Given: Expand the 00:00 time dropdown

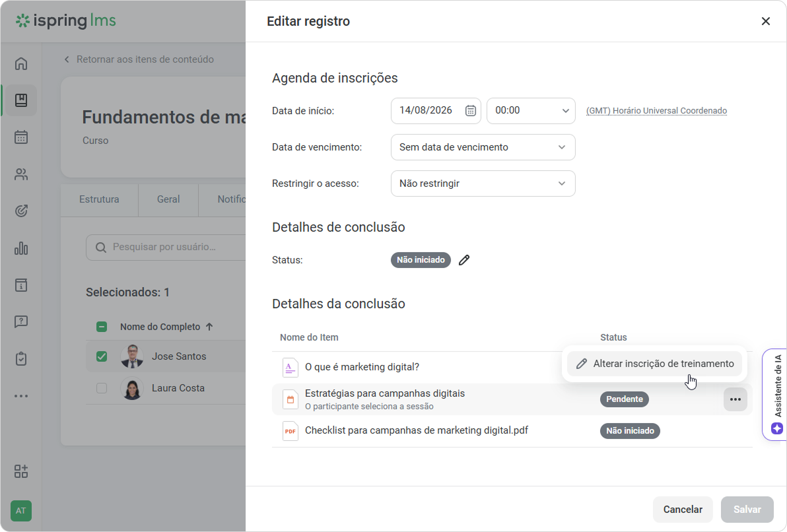Looking at the screenshot, I should (531, 110).
